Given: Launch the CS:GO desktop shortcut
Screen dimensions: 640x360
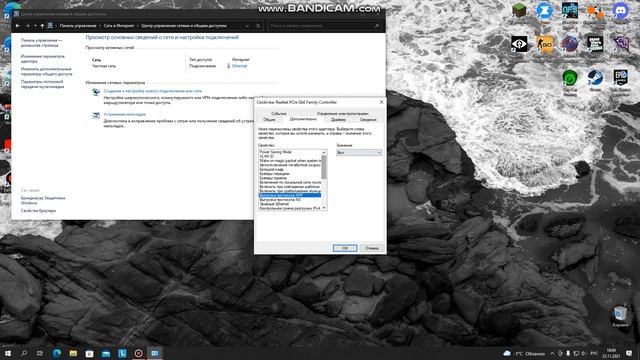Looking at the screenshot, I should point(544,44).
